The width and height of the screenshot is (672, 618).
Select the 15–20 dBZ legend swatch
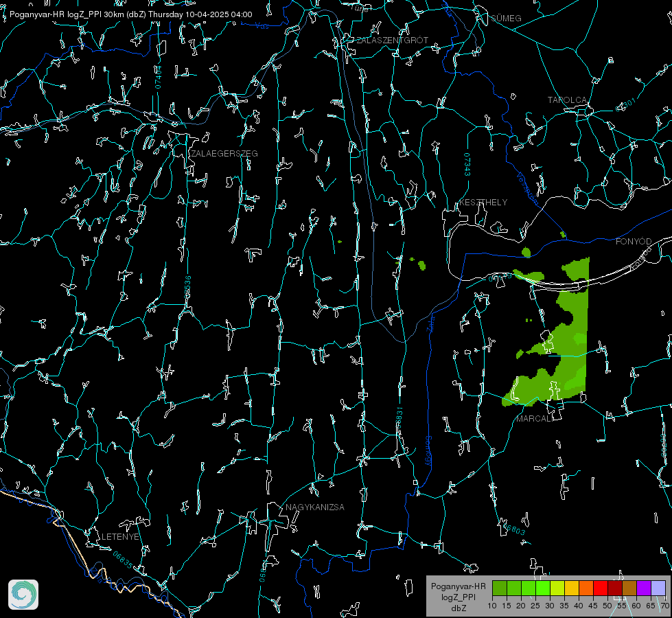tap(514, 588)
